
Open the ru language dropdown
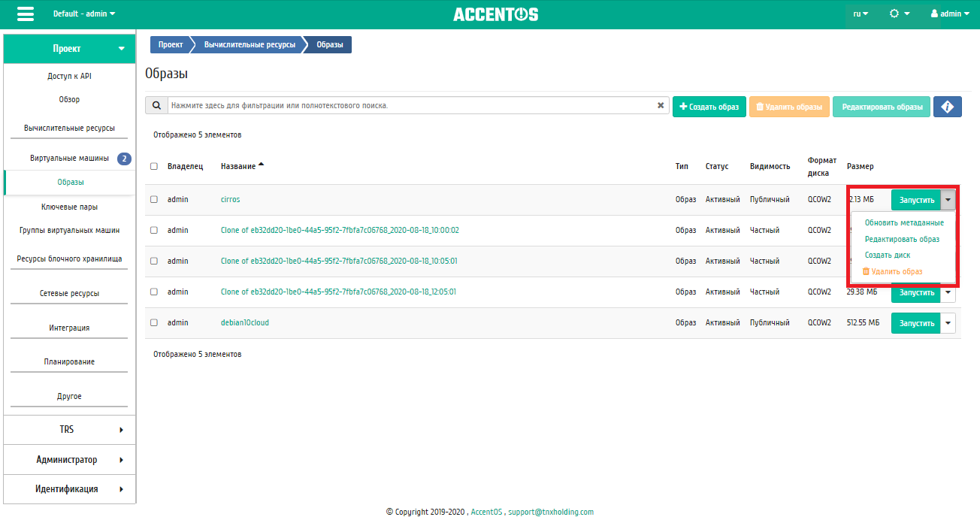(x=861, y=14)
